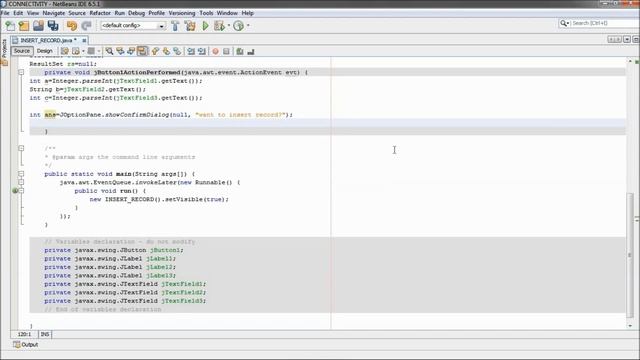Click the gray square editor toolbar icon
The width and height of the screenshot is (640, 360).
[91, 51]
